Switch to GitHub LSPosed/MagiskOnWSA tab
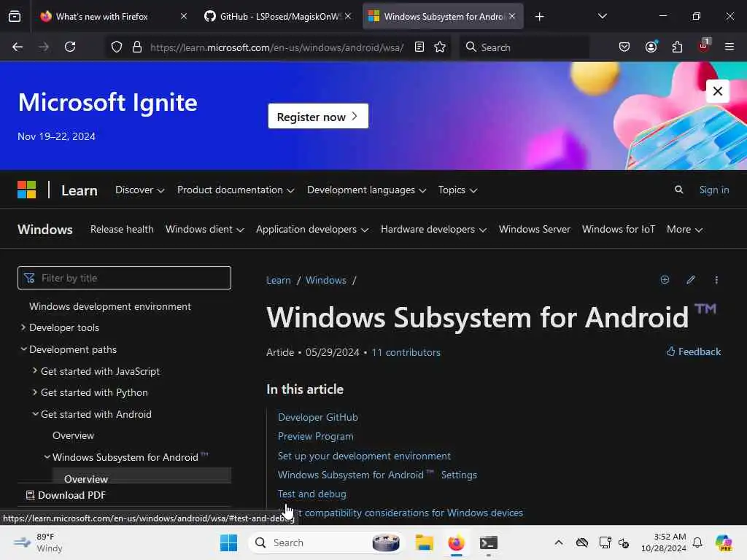747x560 pixels. (279, 17)
